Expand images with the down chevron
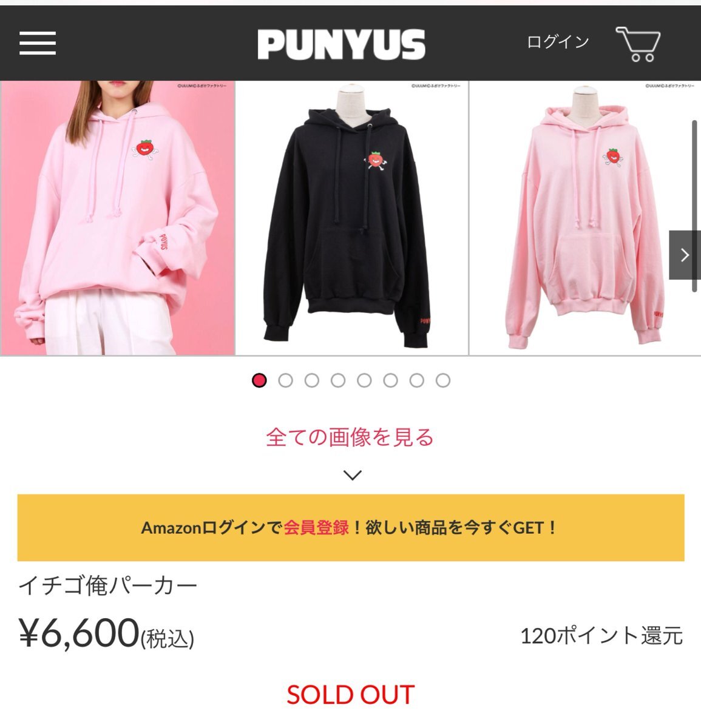This screenshot has width=701, height=728. [x=353, y=475]
